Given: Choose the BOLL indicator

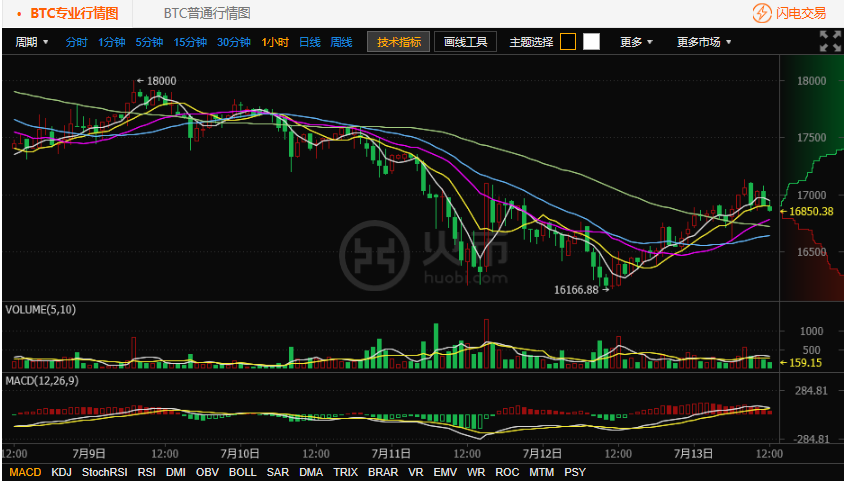Looking at the screenshot, I should pyautogui.click(x=242, y=471).
